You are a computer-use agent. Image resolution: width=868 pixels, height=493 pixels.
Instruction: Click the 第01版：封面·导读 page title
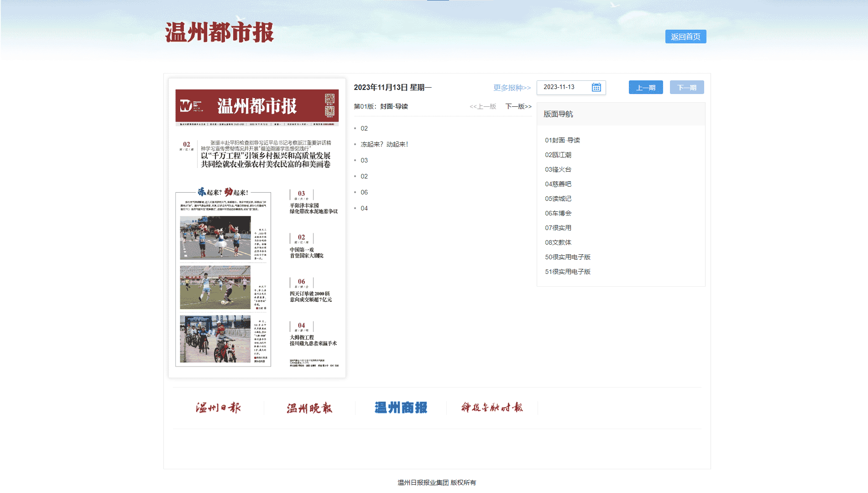click(381, 106)
